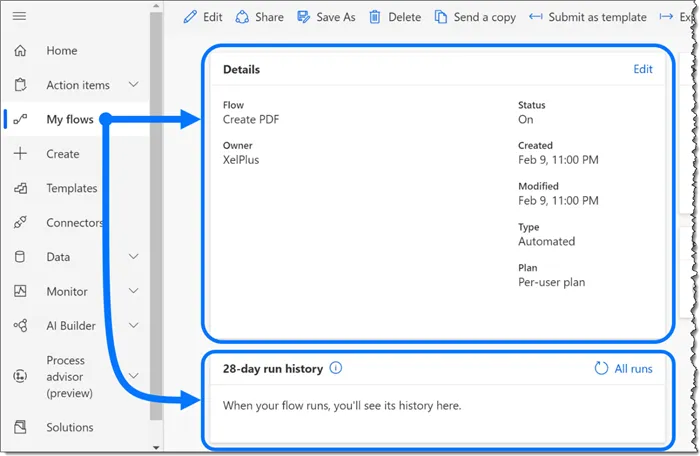Click the AI Builder icon
700x456 pixels.
tap(20, 326)
